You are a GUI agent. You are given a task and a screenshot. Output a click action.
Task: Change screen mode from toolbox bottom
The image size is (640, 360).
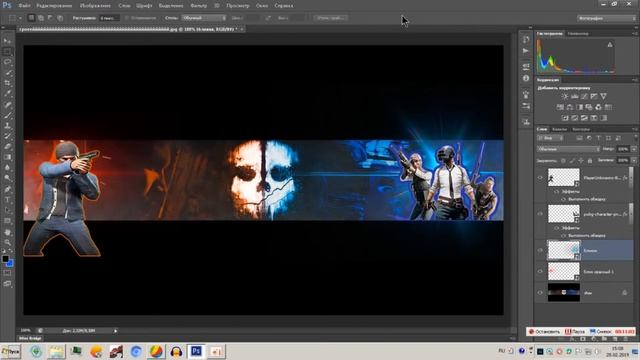point(7,284)
